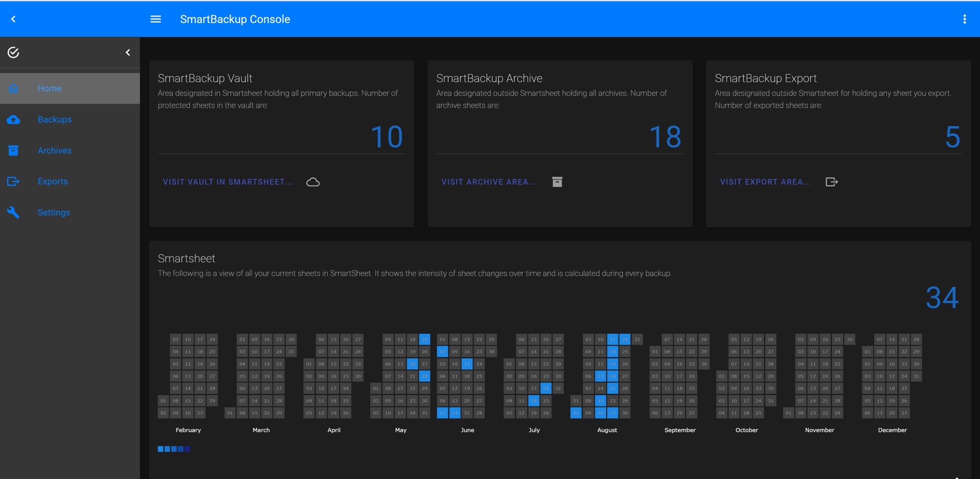Click the Smartsheet total 34
Viewport: 980px width, 479px height.
pyautogui.click(x=942, y=298)
